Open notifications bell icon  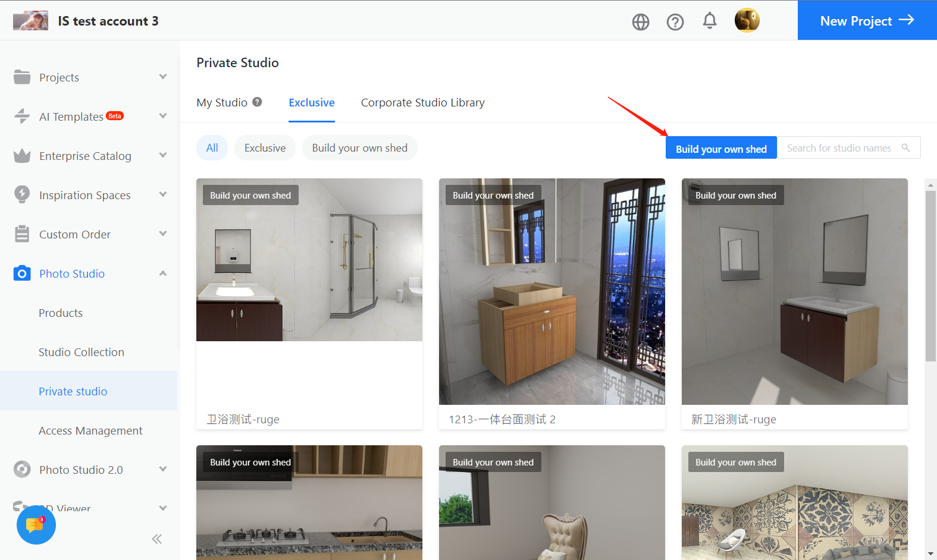pos(709,21)
